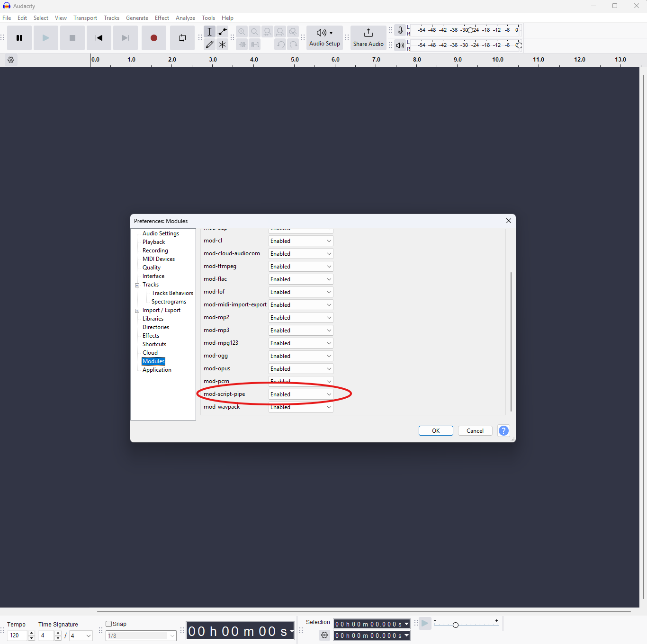The width and height of the screenshot is (647, 644).
Task: Click the Tempo input field
Action: pyautogui.click(x=18, y=635)
